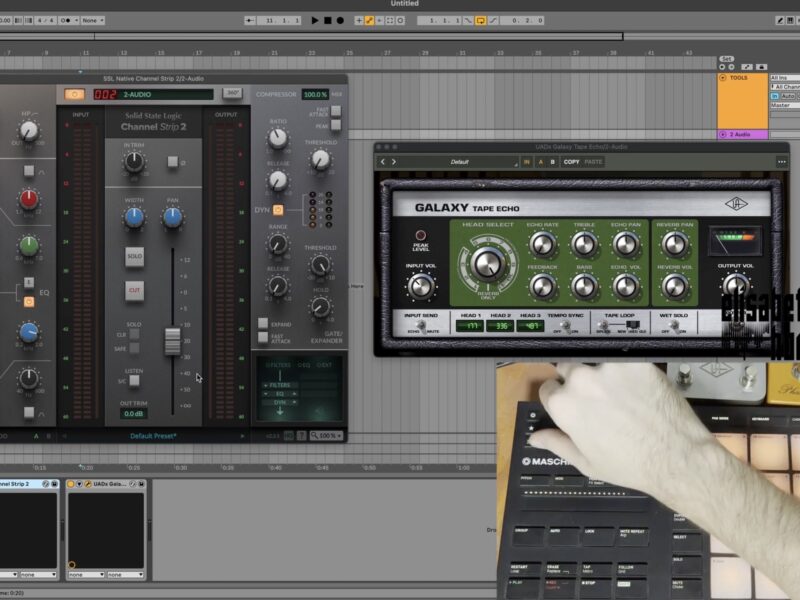Go to next preset in Galaxy Tape Echo
This screenshot has height=600, width=800.
point(394,161)
